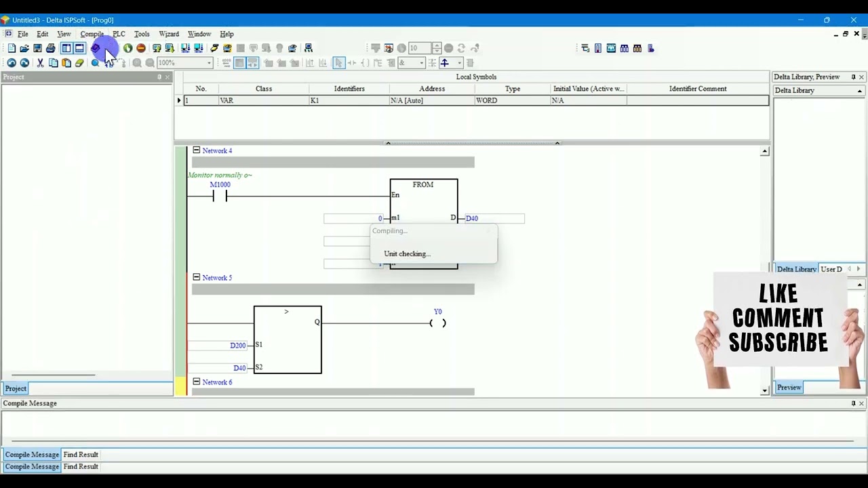Collapse Local Symbols table with left splitter arrow
The height and width of the screenshot is (488, 868).
pos(388,143)
